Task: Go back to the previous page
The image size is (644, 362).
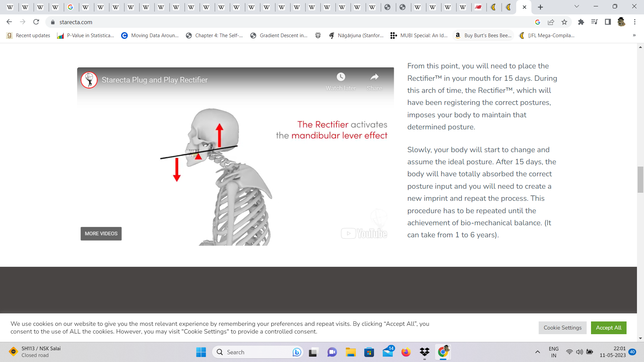Action: [x=9, y=22]
